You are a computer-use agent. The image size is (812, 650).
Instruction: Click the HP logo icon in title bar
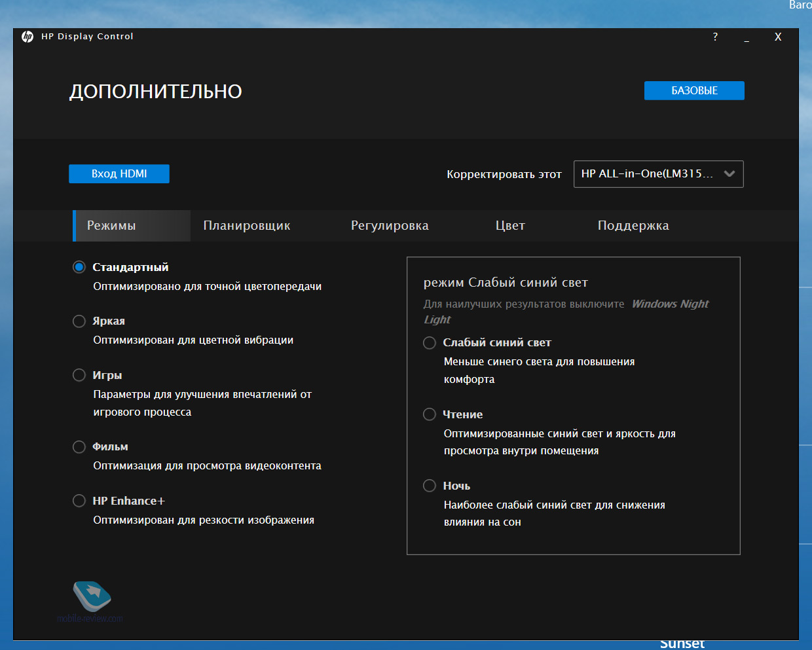click(28, 37)
